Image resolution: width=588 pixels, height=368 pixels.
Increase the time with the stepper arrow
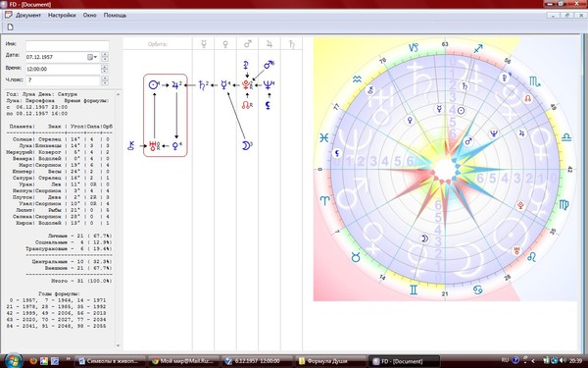tap(105, 67)
